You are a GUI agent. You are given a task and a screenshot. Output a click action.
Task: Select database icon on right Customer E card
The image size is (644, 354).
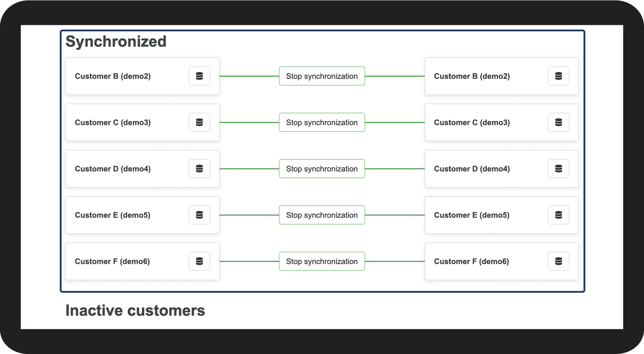coord(558,215)
